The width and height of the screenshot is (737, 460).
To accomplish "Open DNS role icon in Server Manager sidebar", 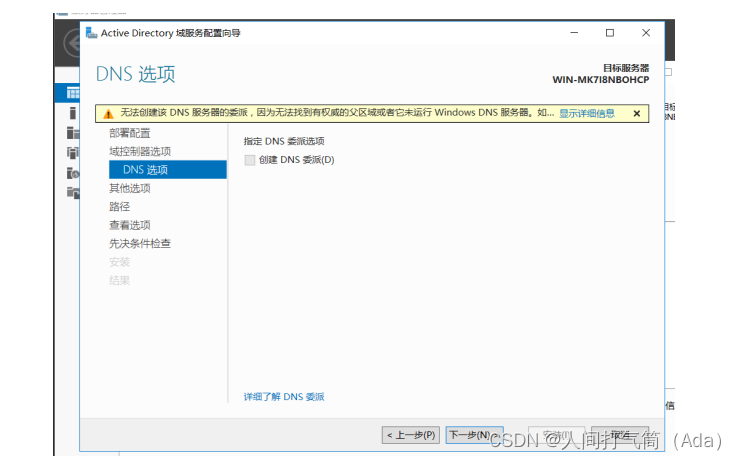I will 73,173.
